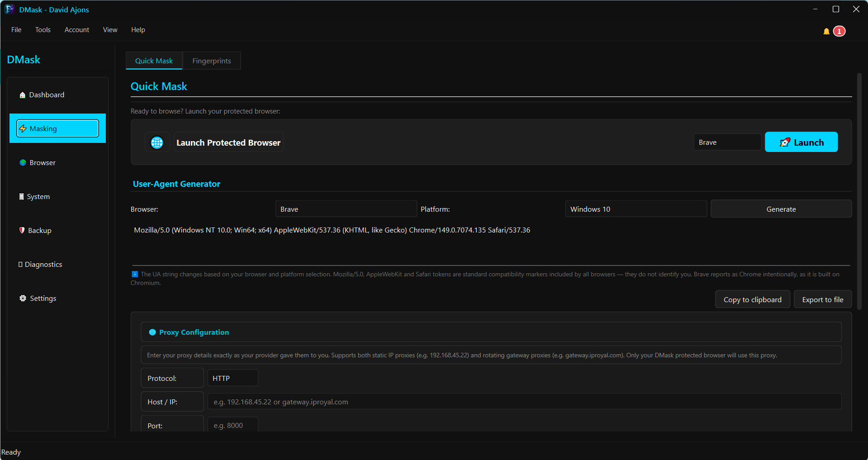Viewport: 868px width, 460px height.
Task: Open the launch browser dropdown set to Brave
Action: pyautogui.click(x=727, y=142)
